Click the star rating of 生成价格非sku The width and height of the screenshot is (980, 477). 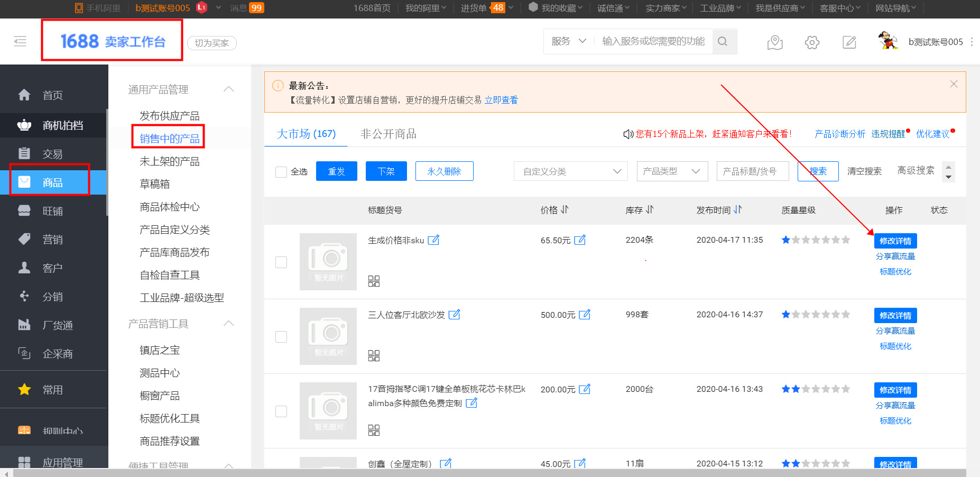point(815,240)
